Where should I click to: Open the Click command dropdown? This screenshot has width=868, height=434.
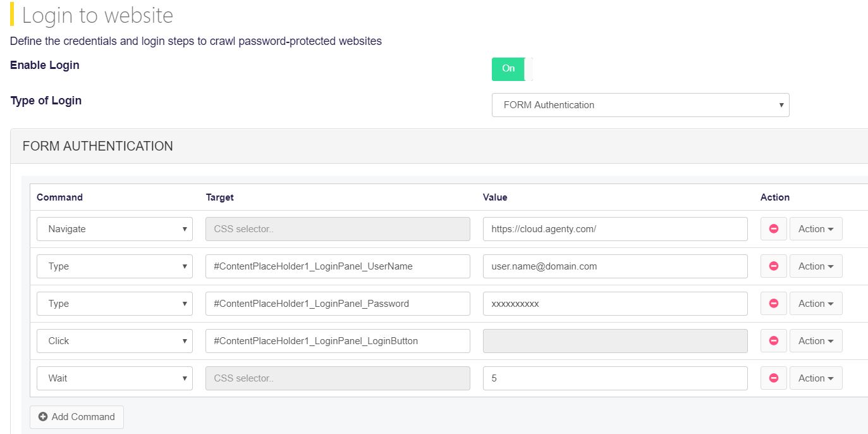[x=114, y=341]
